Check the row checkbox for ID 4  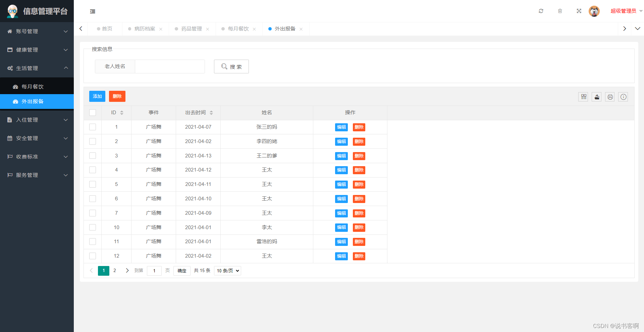pyautogui.click(x=93, y=170)
